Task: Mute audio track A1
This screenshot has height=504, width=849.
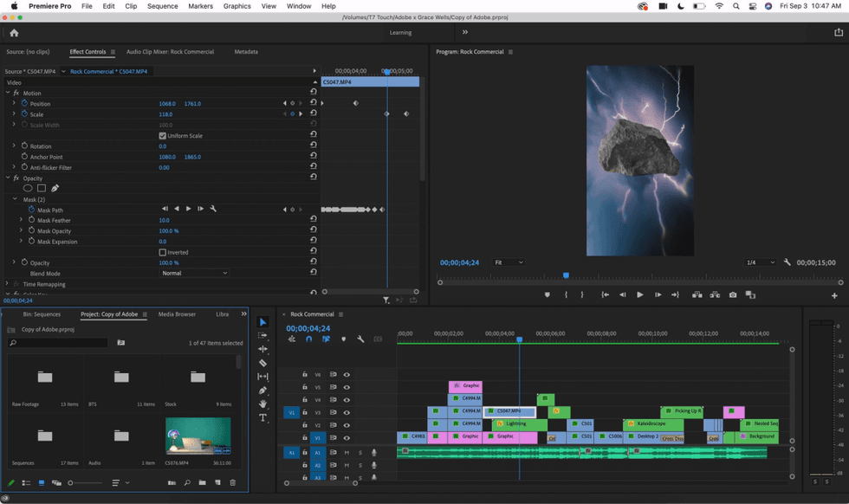Action: 347,453
